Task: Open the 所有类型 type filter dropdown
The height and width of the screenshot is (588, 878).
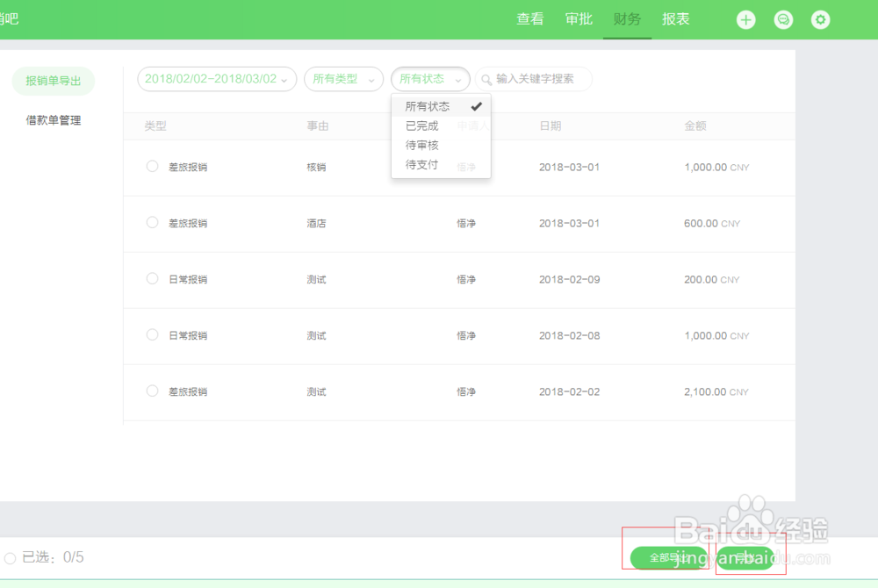Action: tap(343, 79)
